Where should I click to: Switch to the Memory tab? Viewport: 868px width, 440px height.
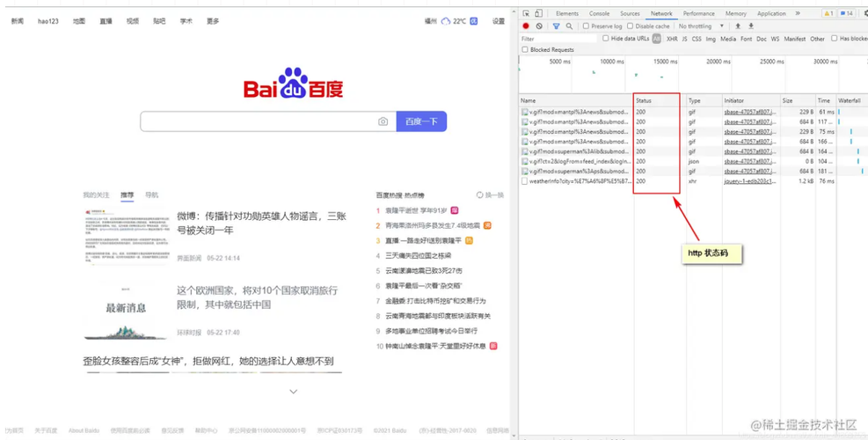tap(736, 13)
